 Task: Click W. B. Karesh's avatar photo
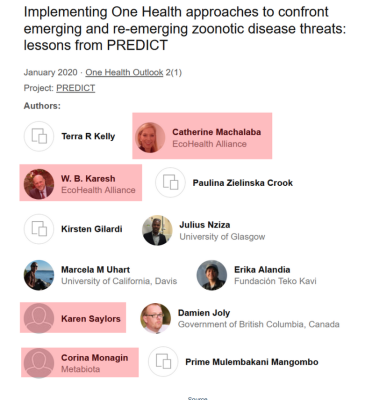(39, 184)
